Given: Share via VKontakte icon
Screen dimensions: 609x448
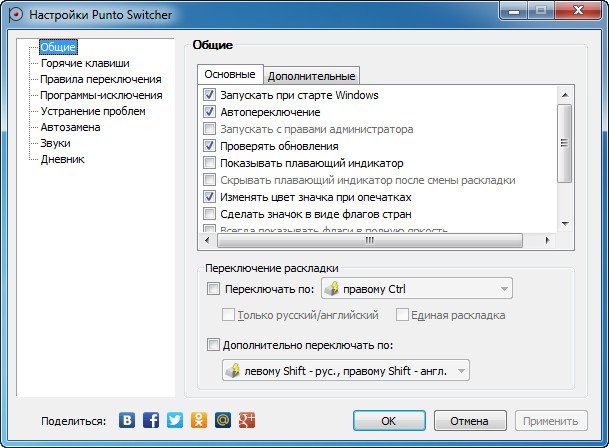Looking at the screenshot, I should click(x=127, y=420).
